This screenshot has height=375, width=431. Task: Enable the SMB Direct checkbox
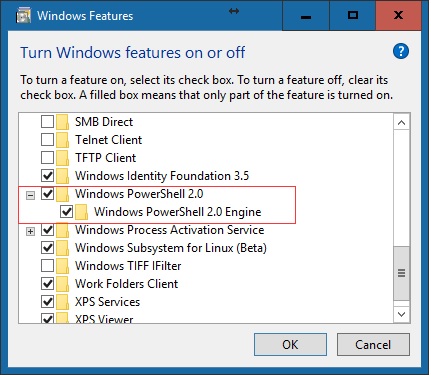coord(47,122)
